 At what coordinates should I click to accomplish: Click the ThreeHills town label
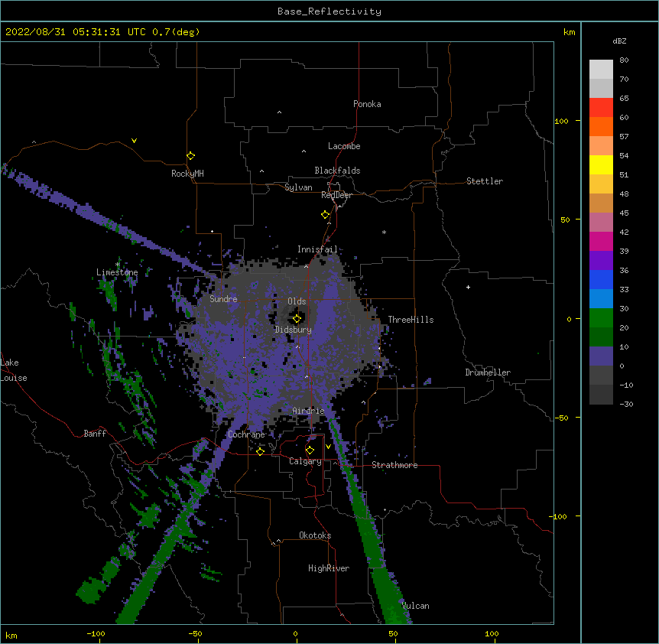coord(411,320)
